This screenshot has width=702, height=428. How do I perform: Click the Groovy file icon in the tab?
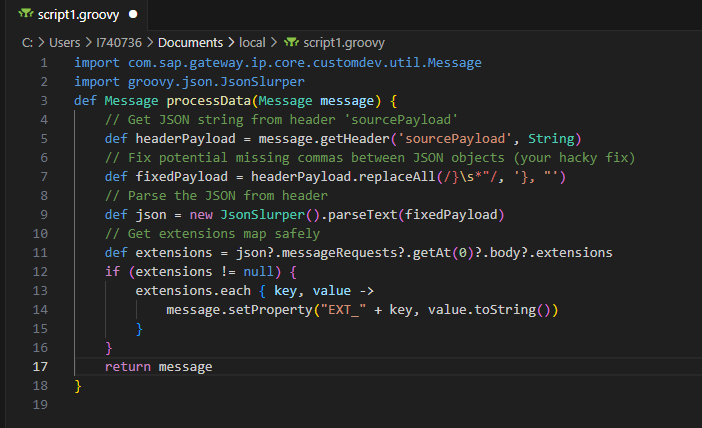click(26, 14)
